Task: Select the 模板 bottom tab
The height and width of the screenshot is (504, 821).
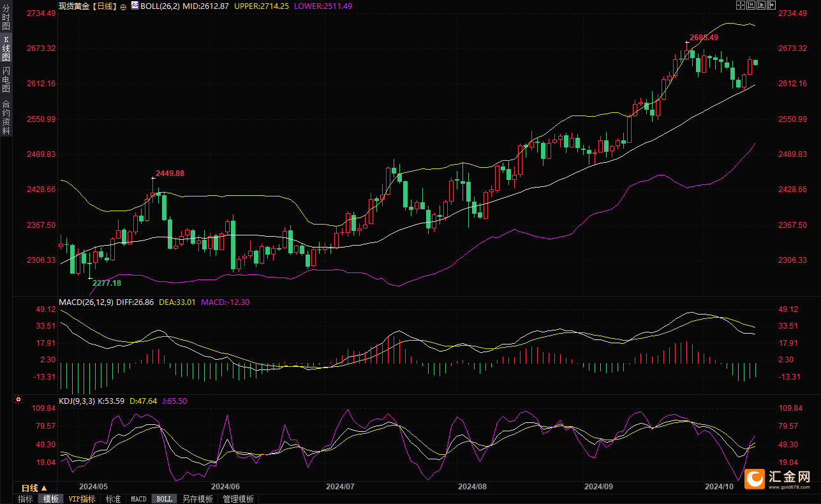Action: pyautogui.click(x=50, y=499)
